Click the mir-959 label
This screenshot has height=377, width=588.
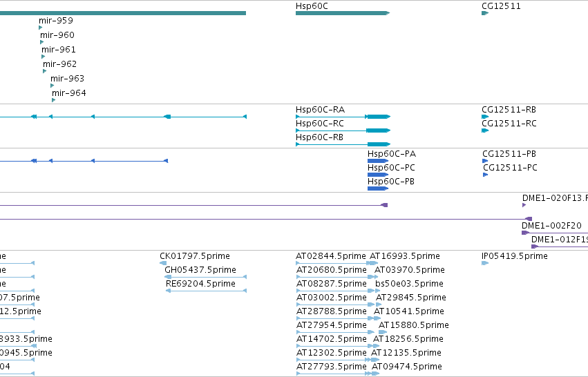click(56, 21)
